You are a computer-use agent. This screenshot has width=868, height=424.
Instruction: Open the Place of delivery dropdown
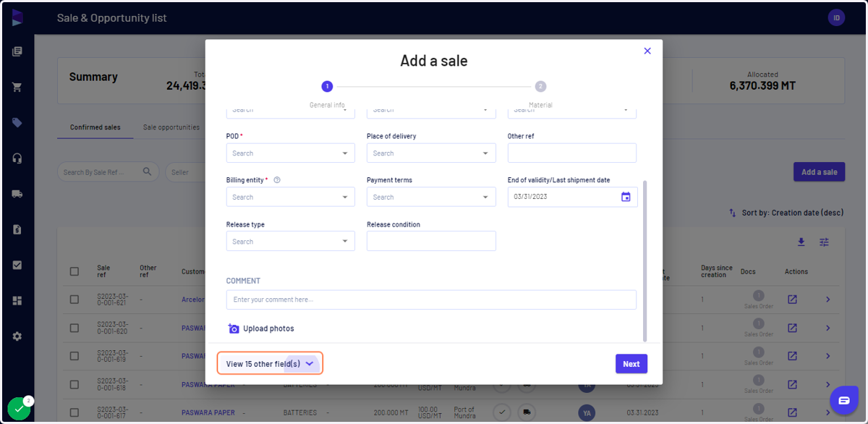(431, 153)
